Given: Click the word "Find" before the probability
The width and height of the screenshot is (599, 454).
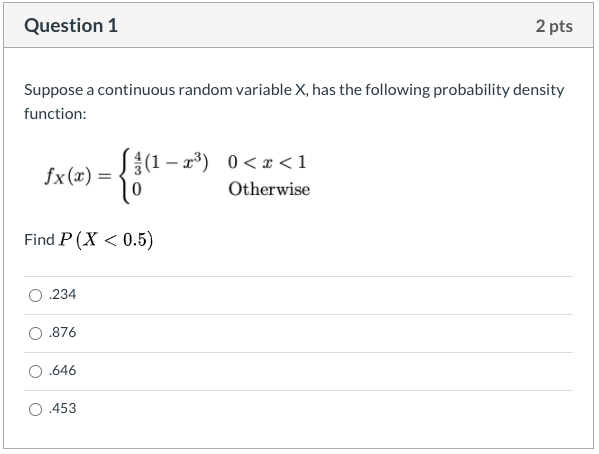Looking at the screenshot, I should 39,240.
